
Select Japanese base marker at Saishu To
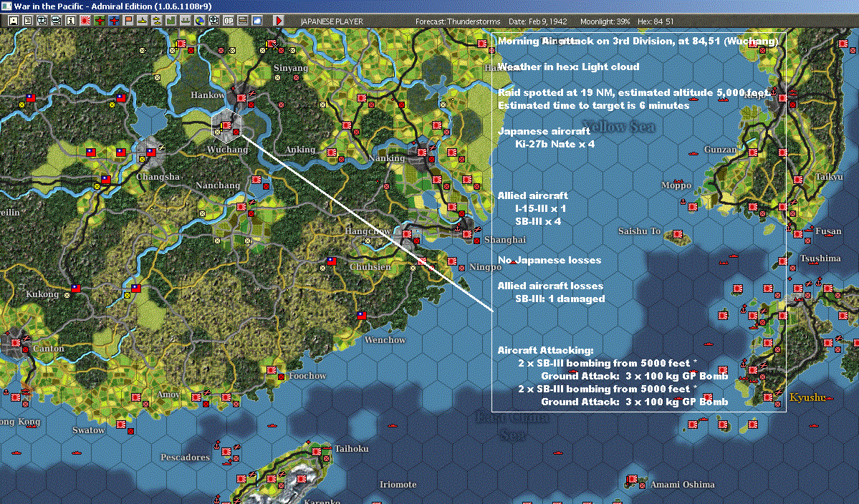(678, 234)
